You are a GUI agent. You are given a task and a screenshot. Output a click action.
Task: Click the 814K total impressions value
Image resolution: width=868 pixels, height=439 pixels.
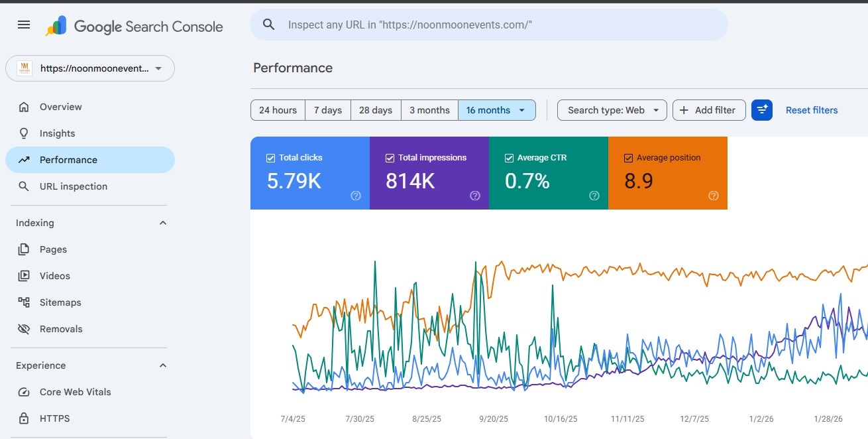click(410, 180)
